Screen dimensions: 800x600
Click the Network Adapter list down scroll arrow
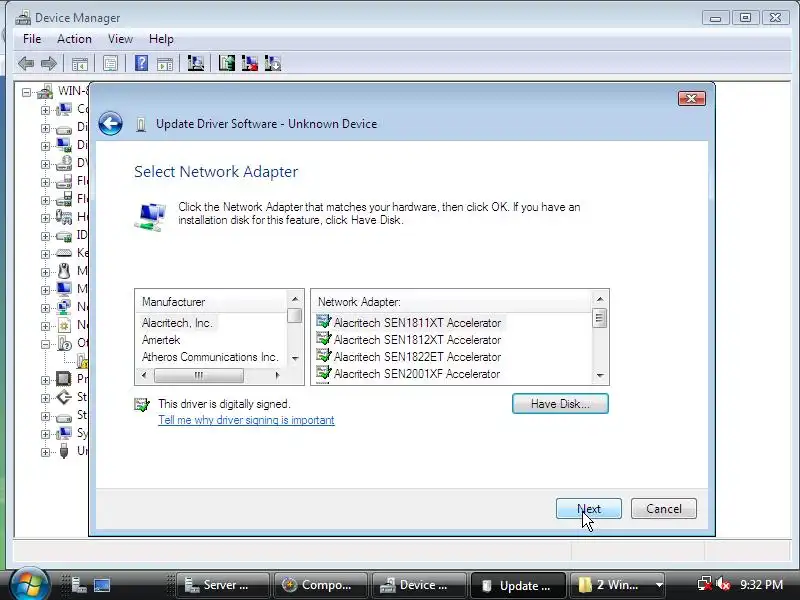pyautogui.click(x=600, y=376)
